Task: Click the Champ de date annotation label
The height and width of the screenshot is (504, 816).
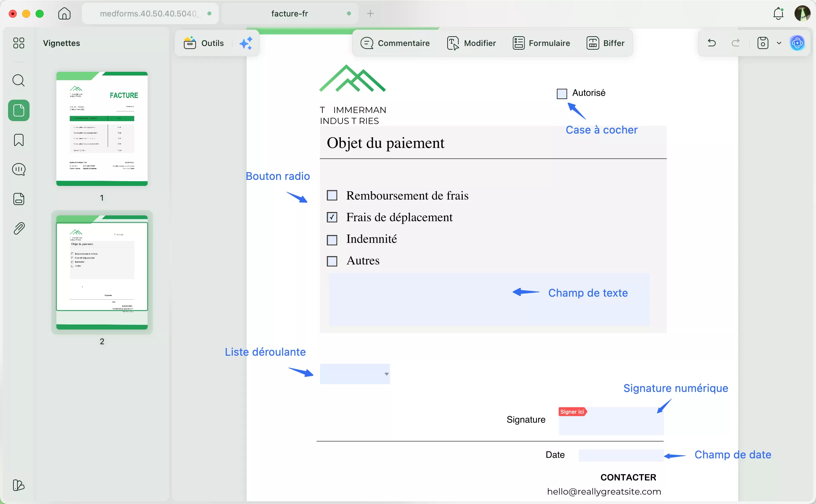Action: tap(733, 455)
